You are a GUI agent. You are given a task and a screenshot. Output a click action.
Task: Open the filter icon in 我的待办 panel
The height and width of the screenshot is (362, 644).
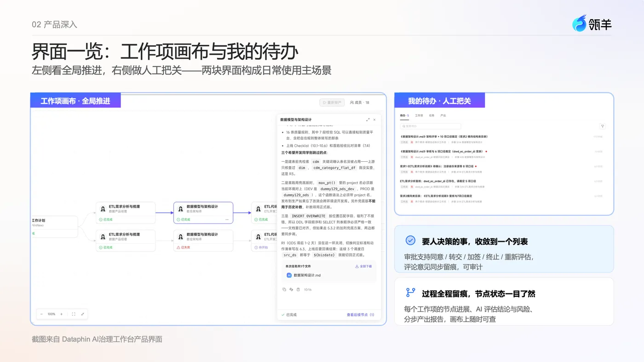point(603,126)
